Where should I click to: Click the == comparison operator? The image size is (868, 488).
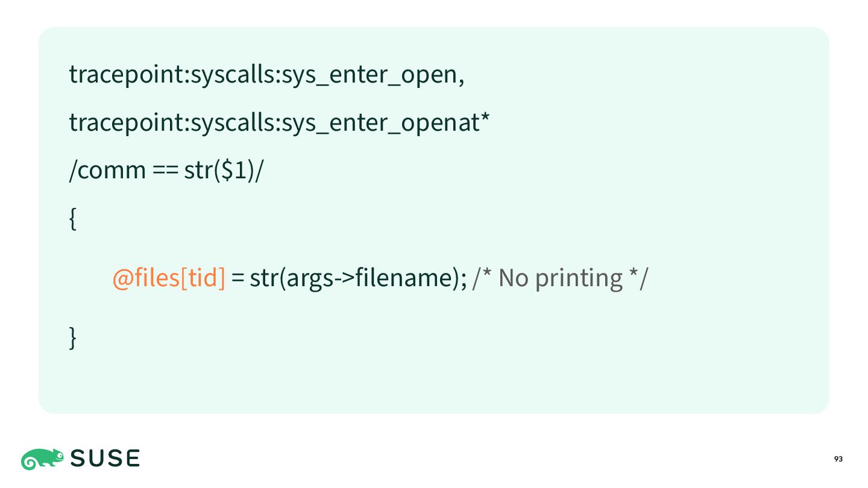point(165,172)
